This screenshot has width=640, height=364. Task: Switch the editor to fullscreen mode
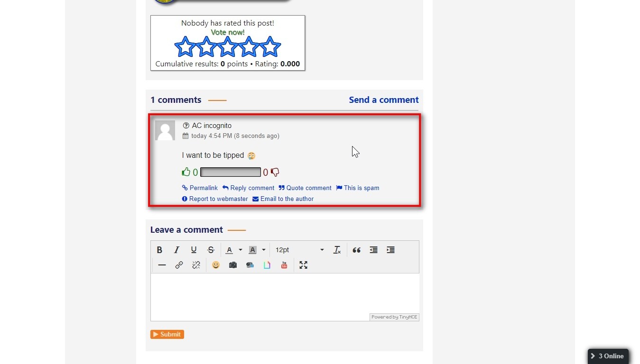coord(303,265)
